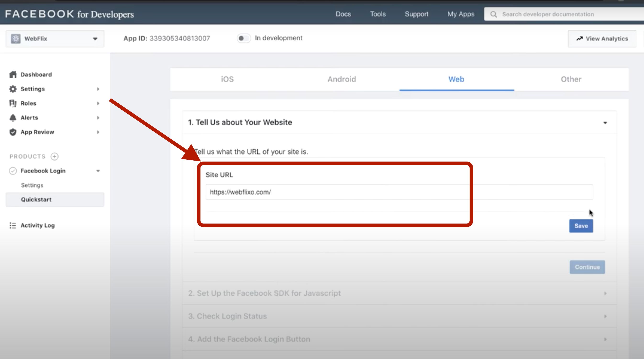Click the Dashboard house icon
This screenshot has height=359, width=644.
coord(13,74)
